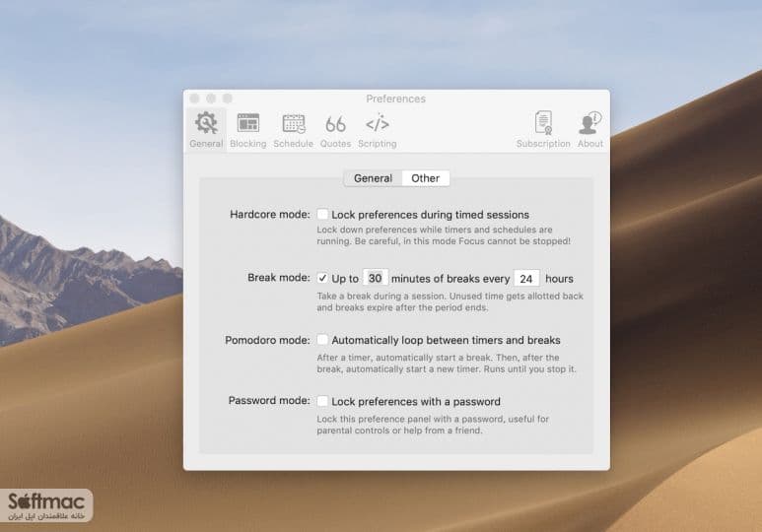
Task: Click the break hours field showing 24
Action: [526, 279]
